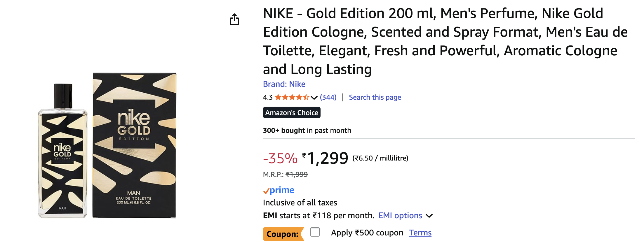Expand the rating breakdown chevron next to the stars
This screenshot has width=644, height=243.
314,98
